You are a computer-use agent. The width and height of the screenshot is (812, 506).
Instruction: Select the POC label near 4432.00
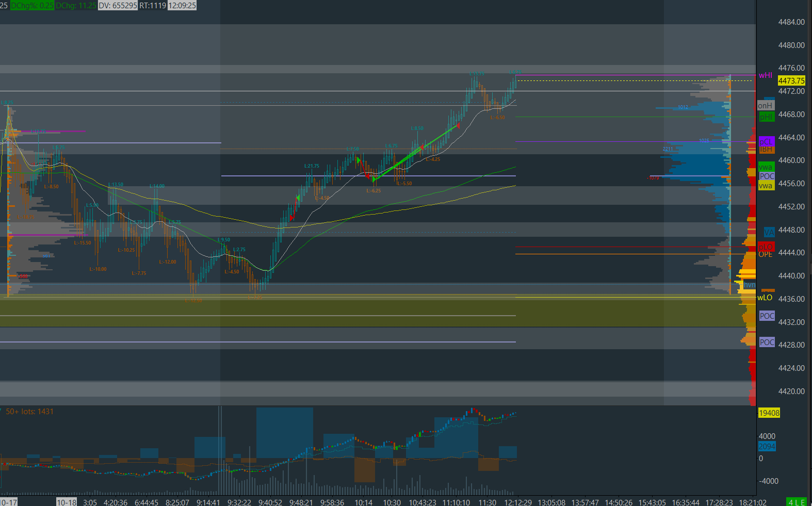767,316
